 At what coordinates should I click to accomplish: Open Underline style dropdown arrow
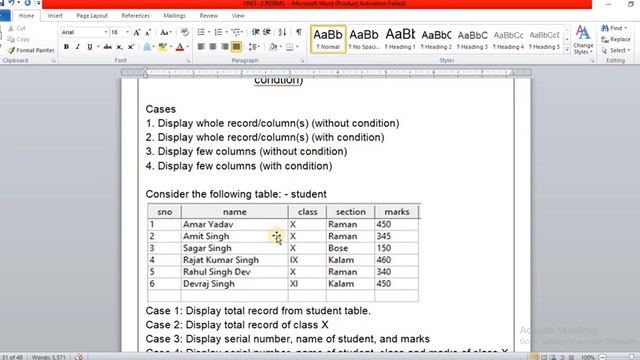tap(98, 47)
